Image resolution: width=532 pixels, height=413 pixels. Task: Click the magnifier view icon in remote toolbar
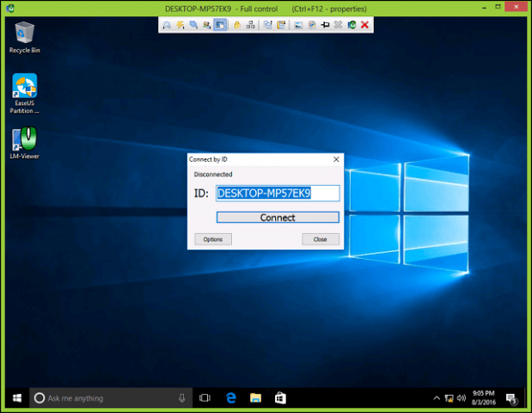coord(167,25)
